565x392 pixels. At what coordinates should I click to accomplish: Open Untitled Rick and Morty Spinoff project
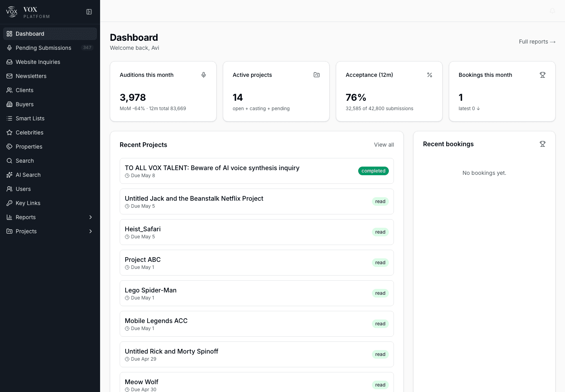[257, 354]
